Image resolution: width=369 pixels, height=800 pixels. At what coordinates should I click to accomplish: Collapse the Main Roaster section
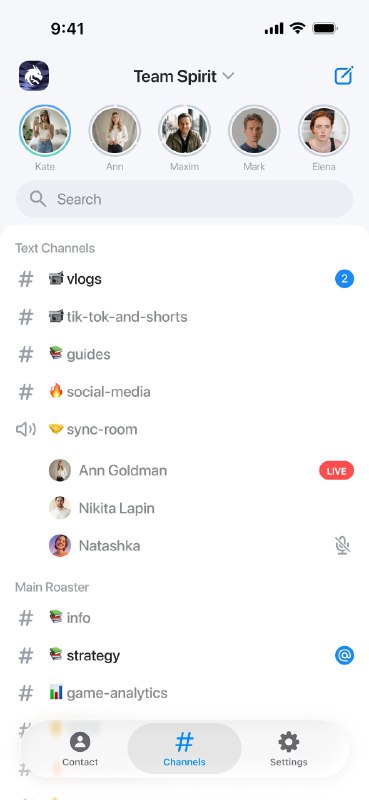click(52, 587)
